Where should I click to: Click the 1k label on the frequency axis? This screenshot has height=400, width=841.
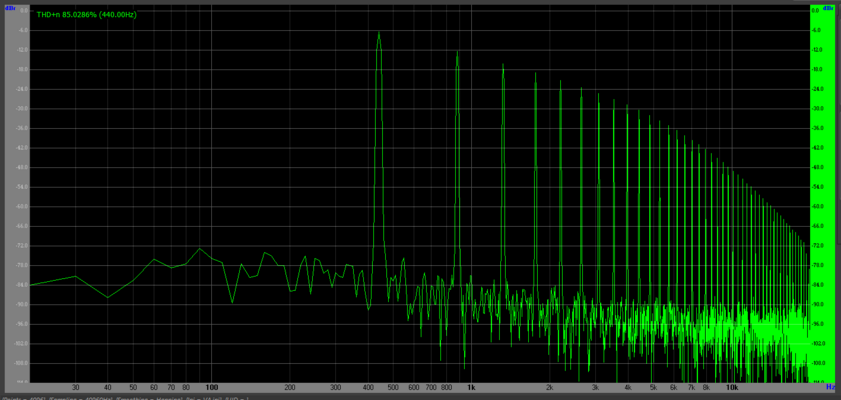471,387
